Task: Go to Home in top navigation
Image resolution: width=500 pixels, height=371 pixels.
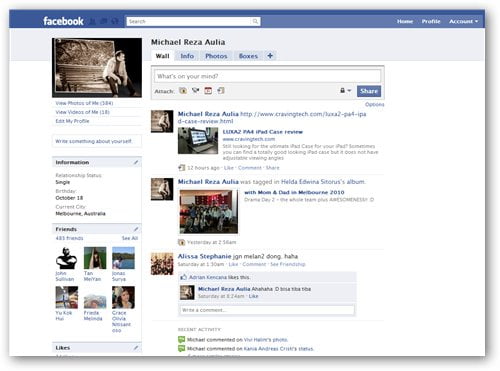Action: pyautogui.click(x=405, y=21)
